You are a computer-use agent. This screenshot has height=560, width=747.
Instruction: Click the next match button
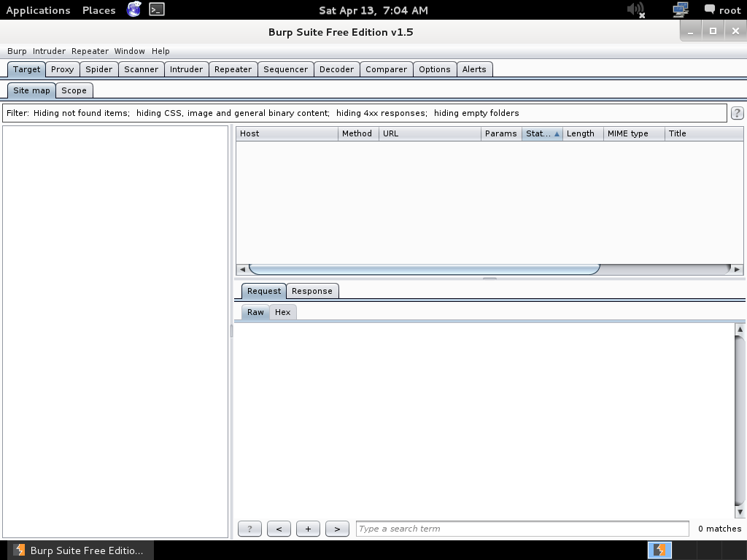click(337, 529)
